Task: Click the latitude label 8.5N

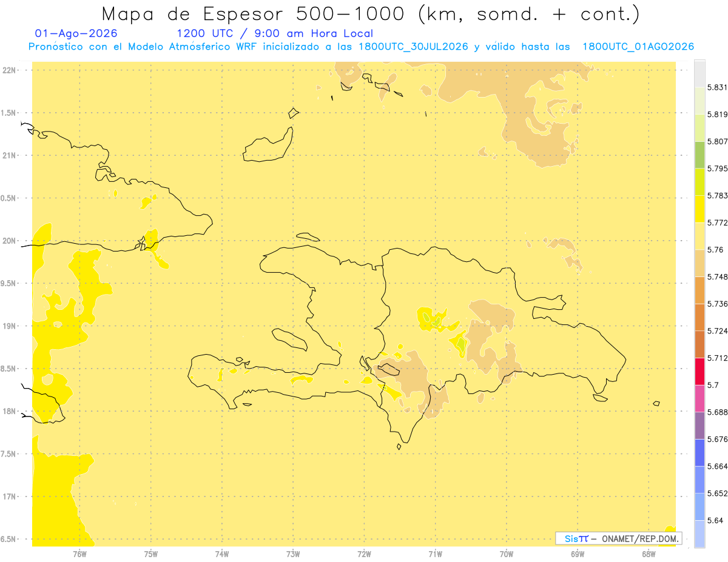Action: 9,369
